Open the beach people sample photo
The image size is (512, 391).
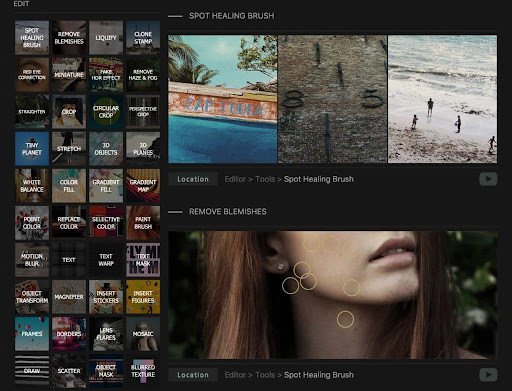[442, 99]
